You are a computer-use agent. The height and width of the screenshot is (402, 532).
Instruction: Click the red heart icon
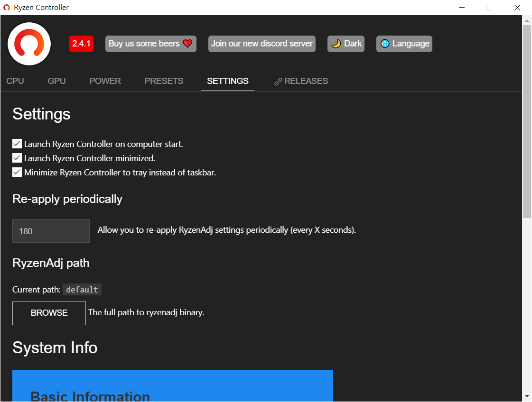point(187,44)
